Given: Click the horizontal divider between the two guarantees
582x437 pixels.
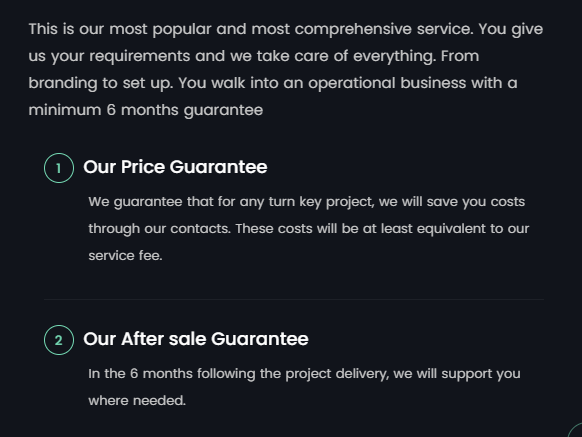Looking at the screenshot, I should (294, 299).
